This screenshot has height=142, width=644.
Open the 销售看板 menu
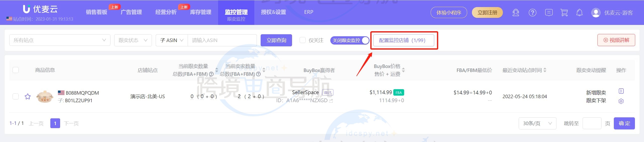point(96,12)
